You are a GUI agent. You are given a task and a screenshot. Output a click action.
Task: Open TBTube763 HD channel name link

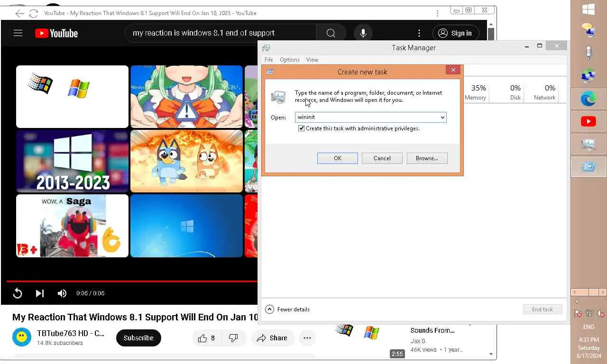[x=71, y=333]
